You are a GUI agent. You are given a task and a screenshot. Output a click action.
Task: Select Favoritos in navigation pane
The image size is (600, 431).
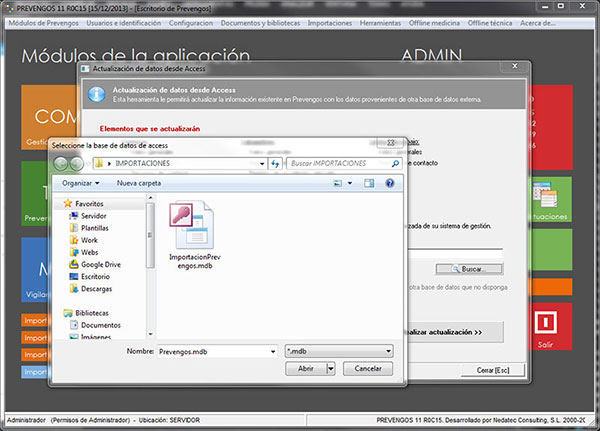[x=89, y=204]
